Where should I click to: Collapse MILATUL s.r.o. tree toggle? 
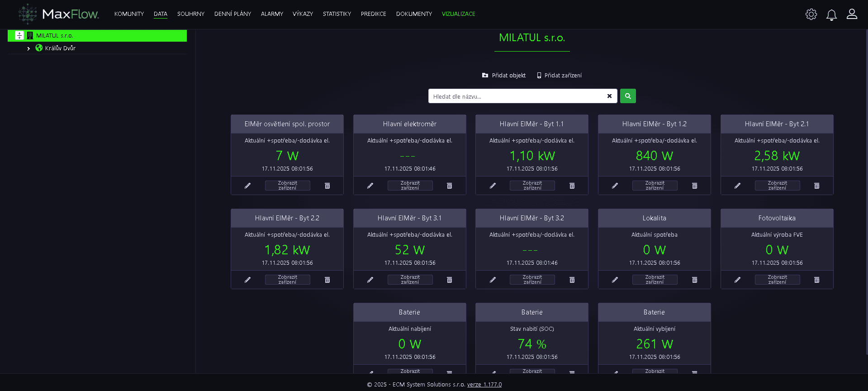(19, 35)
